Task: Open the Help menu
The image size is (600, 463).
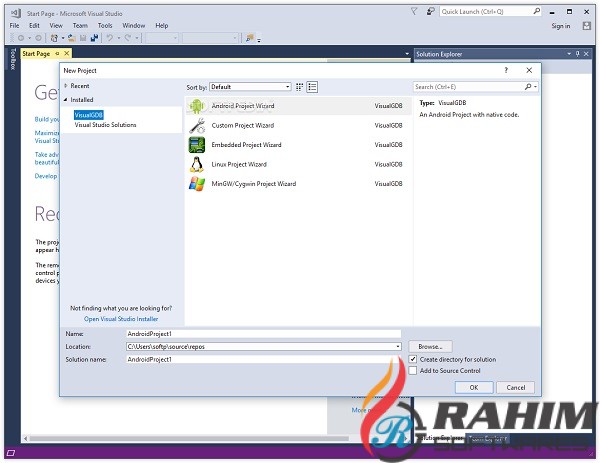Action: (161, 26)
